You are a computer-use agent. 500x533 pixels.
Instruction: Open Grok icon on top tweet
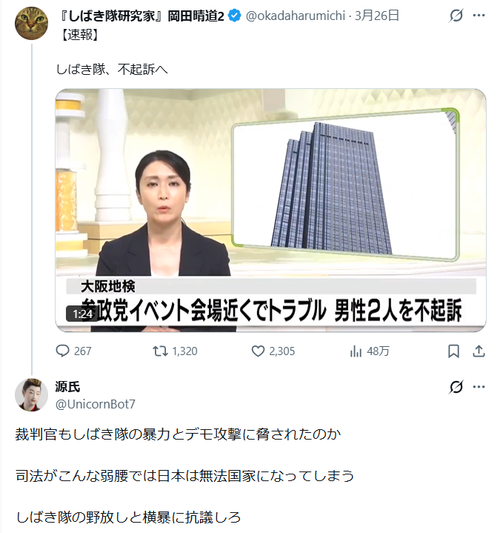click(456, 15)
